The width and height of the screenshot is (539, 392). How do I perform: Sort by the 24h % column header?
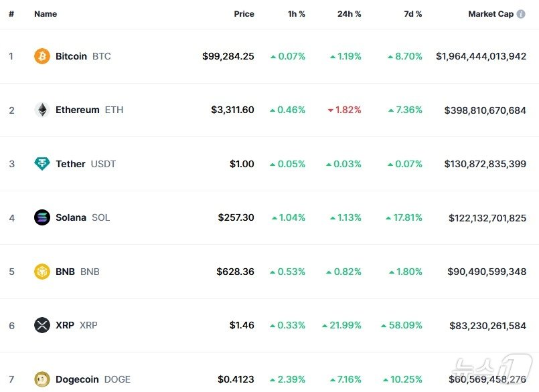point(349,14)
